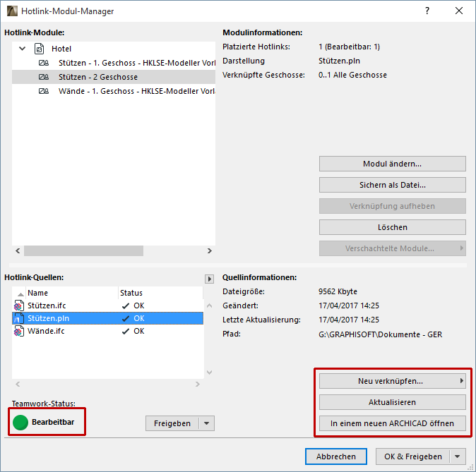Screen dimensions: 476x472
Task: Click the OK & Freigeben button
Action: pyautogui.click(x=413, y=456)
